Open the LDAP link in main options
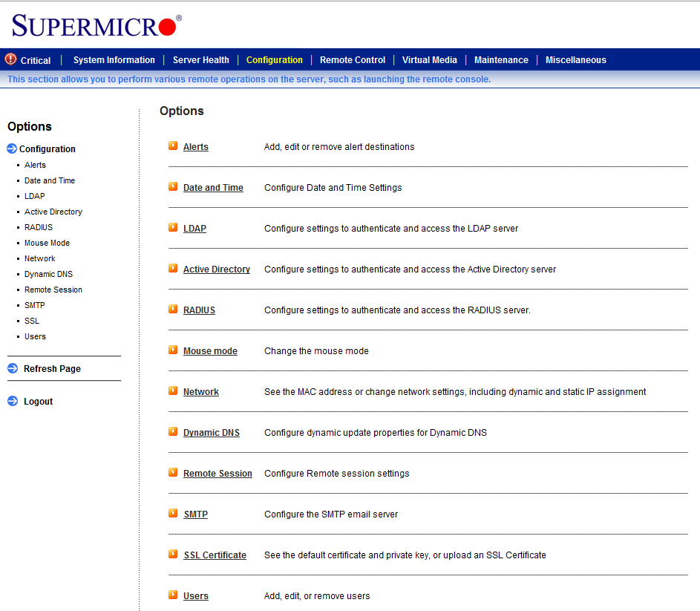Image resolution: width=700 pixels, height=611 pixels. click(194, 229)
